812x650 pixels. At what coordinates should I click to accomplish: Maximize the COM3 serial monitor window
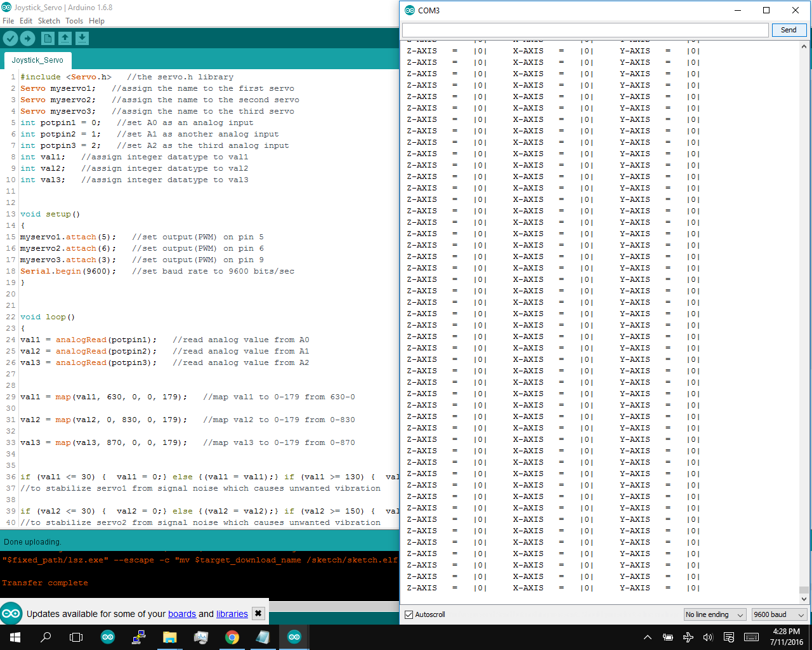[x=766, y=10]
